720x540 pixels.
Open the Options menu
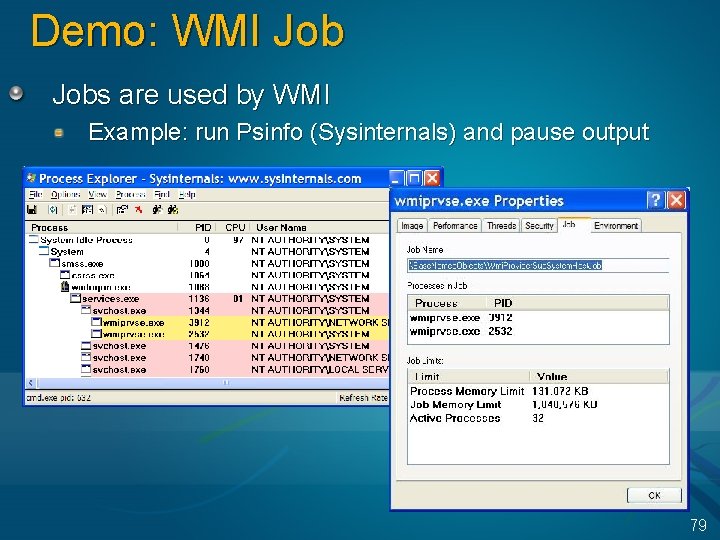coord(66,195)
